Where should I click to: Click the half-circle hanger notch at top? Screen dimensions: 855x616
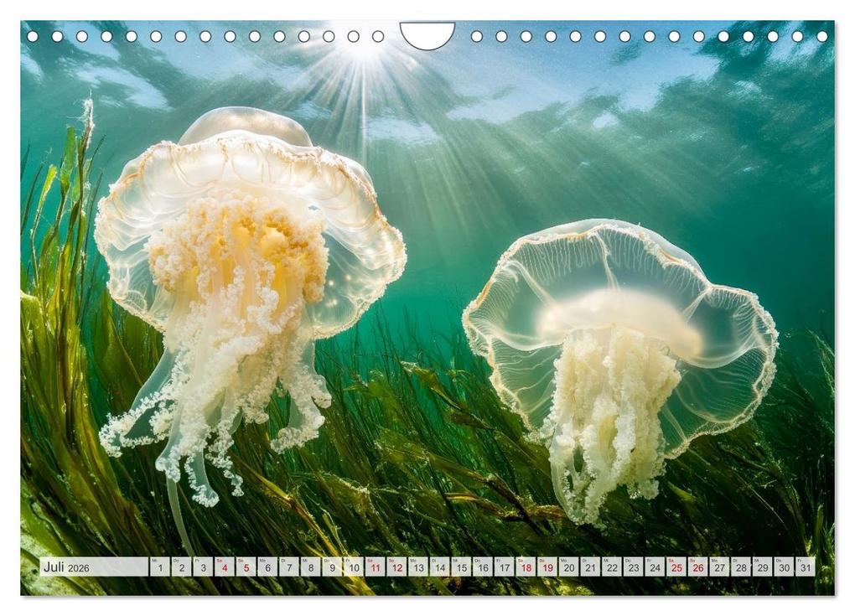pos(427,34)
